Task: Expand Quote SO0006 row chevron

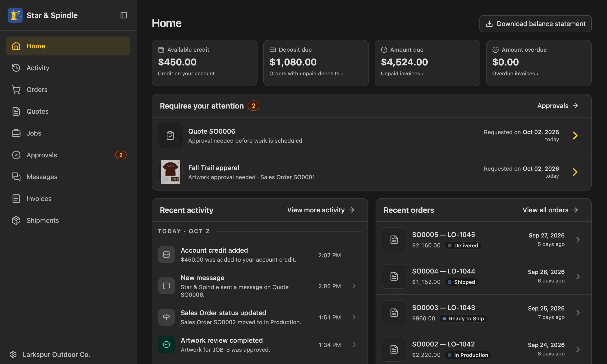Action: [575, 136]
